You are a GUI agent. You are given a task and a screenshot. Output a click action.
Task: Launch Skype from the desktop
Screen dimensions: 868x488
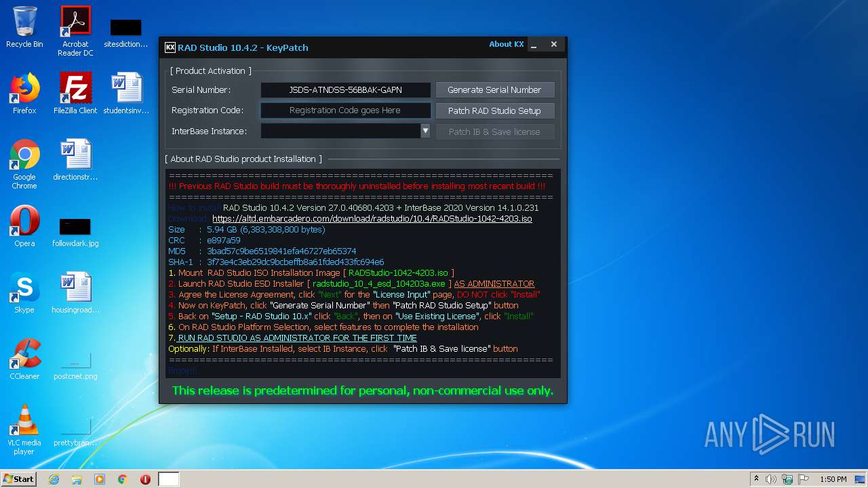tap(24, 293)
